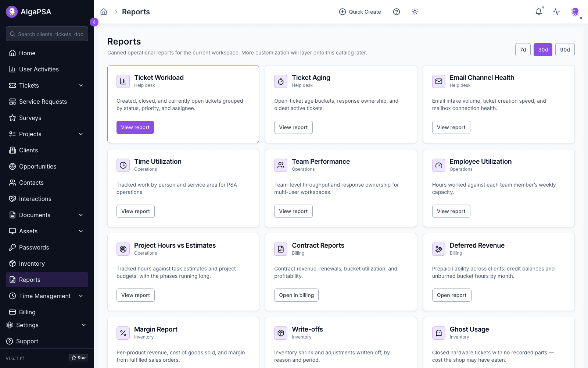Screen dimensions: 588x368
Task: Open Surveys in sidebar
Action: [x=47, y=118]
